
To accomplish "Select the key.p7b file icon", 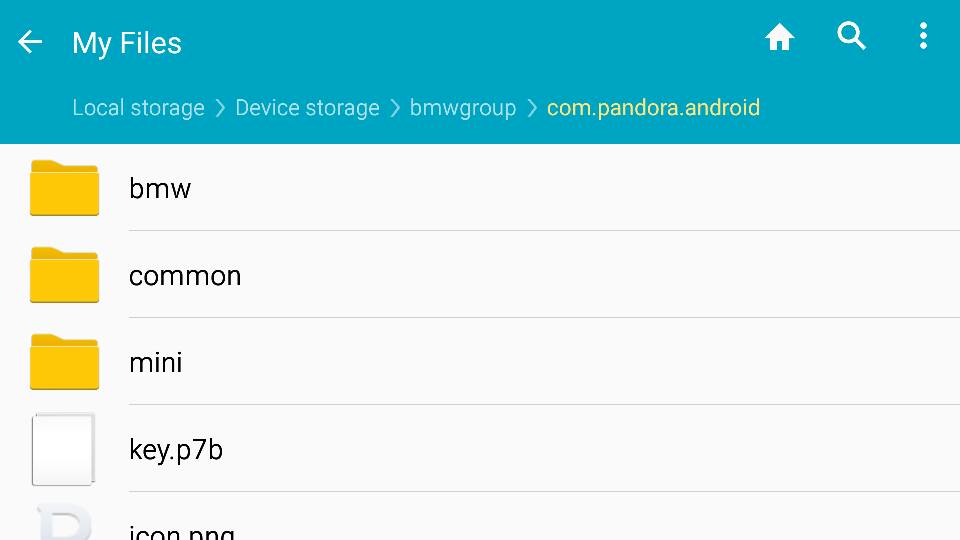I will [63, 449].
